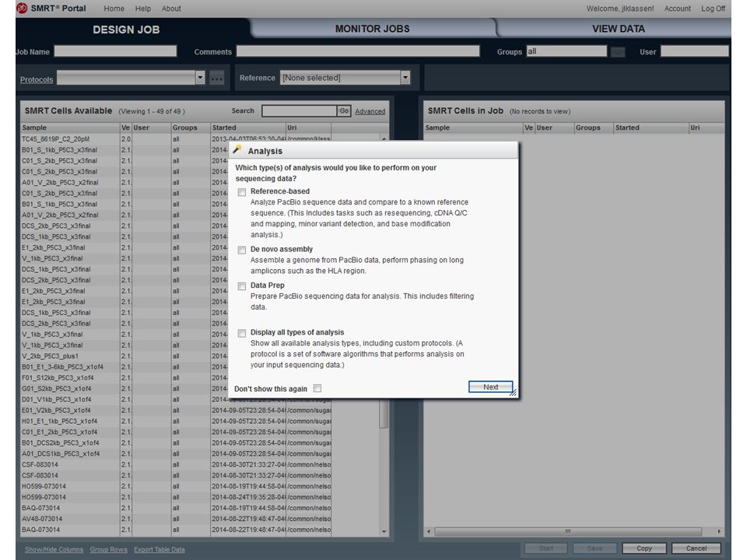The image size is (747, 560).
Task: Open the Reference dropdown list
Action: 405,77
